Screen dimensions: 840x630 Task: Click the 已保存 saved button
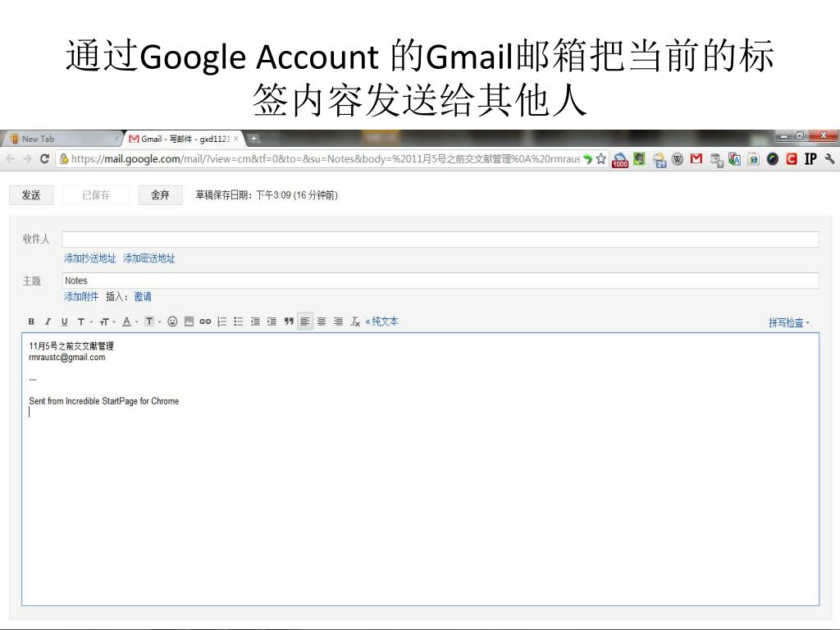pos(96,195)
